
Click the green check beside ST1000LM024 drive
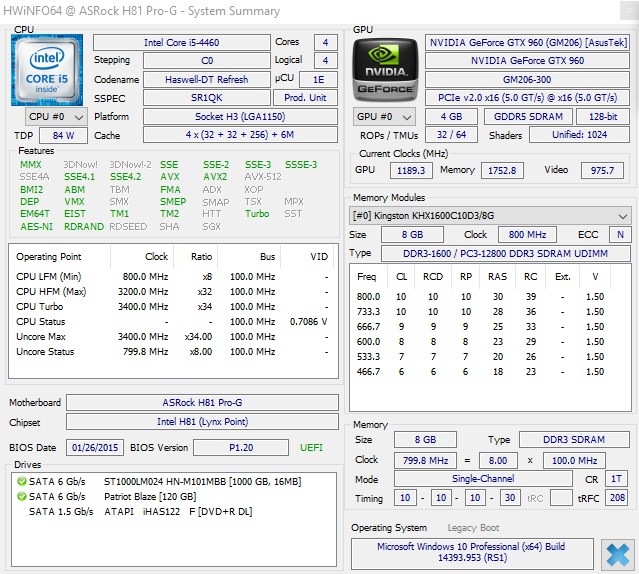click(x=22, y=482)
